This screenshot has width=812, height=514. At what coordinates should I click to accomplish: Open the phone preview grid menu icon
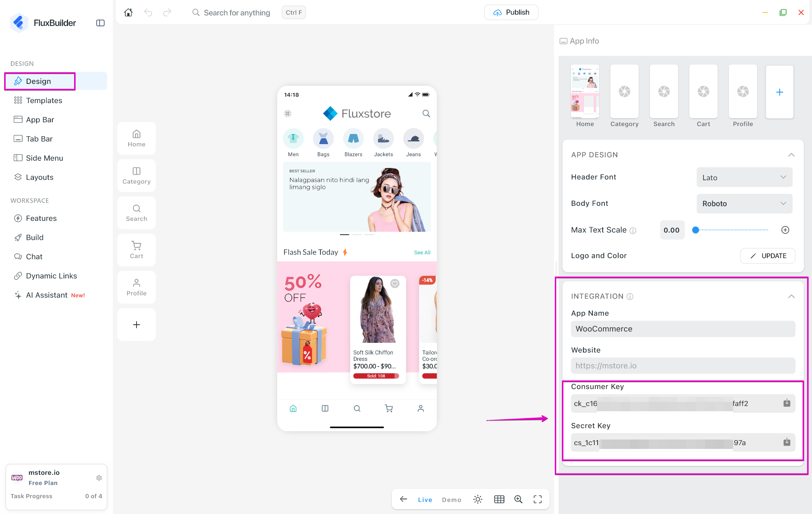(288, 113)
